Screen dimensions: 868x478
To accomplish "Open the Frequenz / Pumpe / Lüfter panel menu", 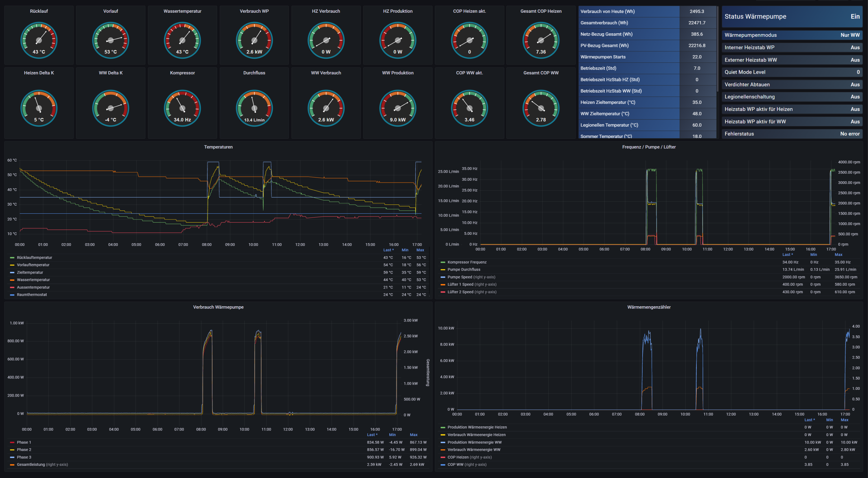I will [x=649, y=147].
